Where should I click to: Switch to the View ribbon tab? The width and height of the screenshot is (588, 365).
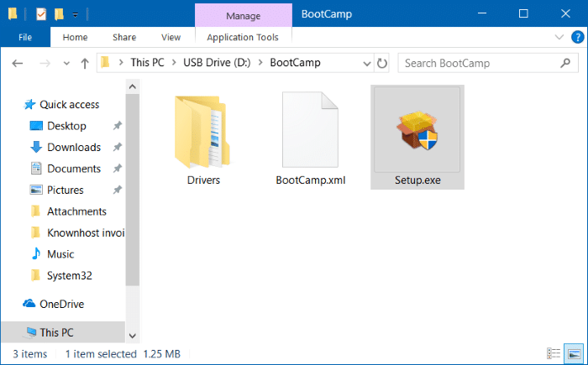point(171,37)
